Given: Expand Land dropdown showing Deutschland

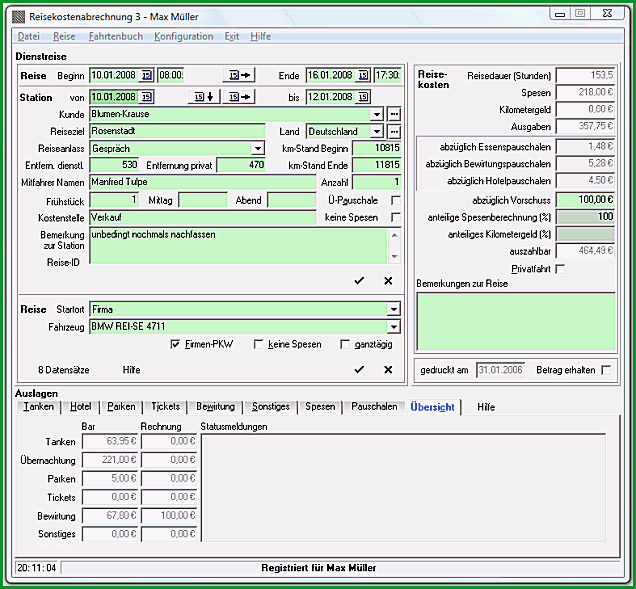Looking at the screenshot, I should click(377, 131).
